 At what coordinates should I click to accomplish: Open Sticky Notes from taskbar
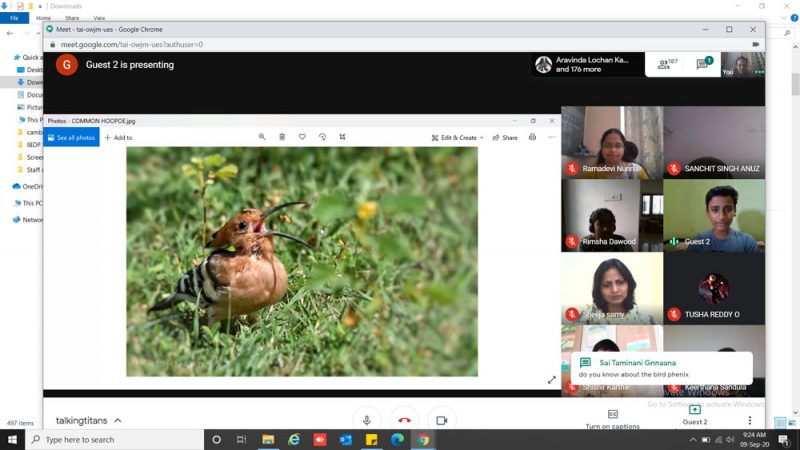(x=371, y=439)
